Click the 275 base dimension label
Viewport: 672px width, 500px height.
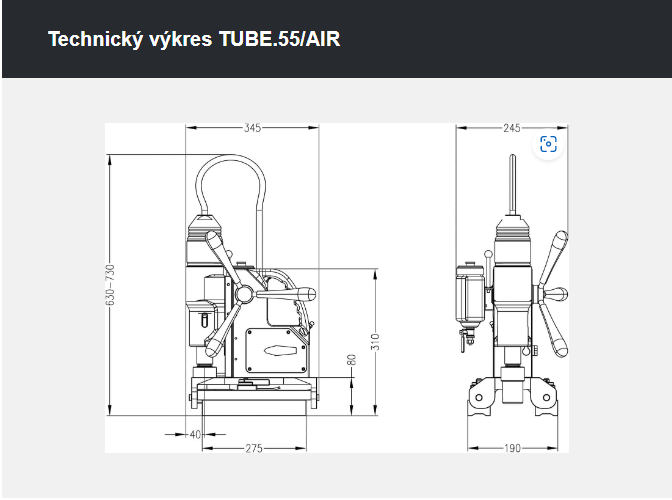click(x=254, y=448)
